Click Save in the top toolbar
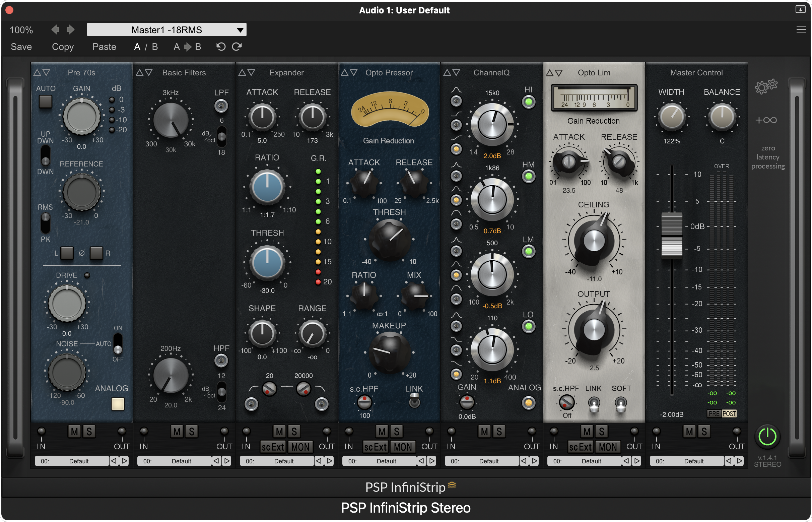812x522 pixels. (21, 47)
